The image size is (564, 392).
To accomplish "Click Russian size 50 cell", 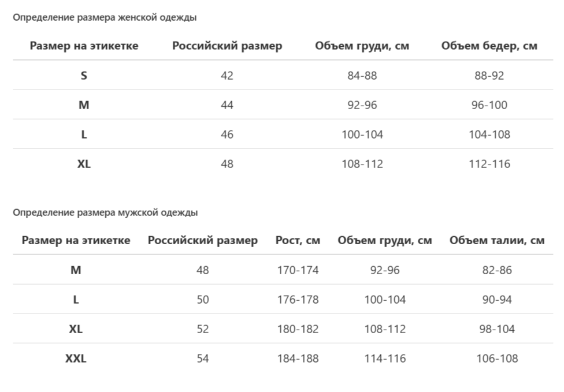I will click(203, 300).
